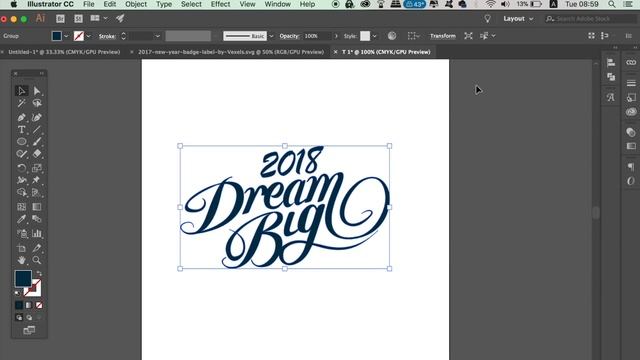This screenshot has width=640, height=360.
Task: Choose the Magic Wand tool
Action: click(x=22, y=103)
